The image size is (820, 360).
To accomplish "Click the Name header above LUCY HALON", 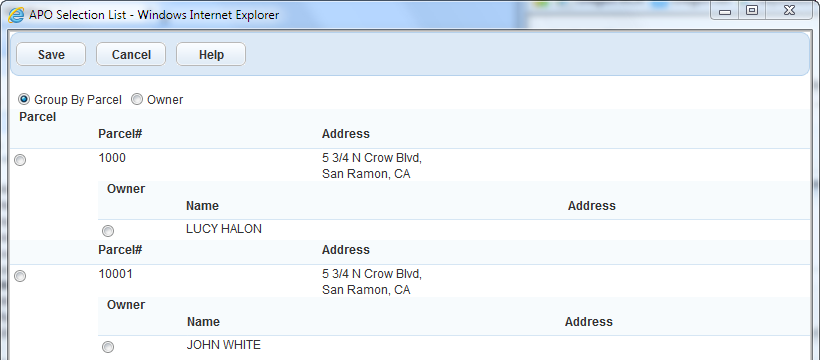I will pyautogui.click(x=202, y=206).
